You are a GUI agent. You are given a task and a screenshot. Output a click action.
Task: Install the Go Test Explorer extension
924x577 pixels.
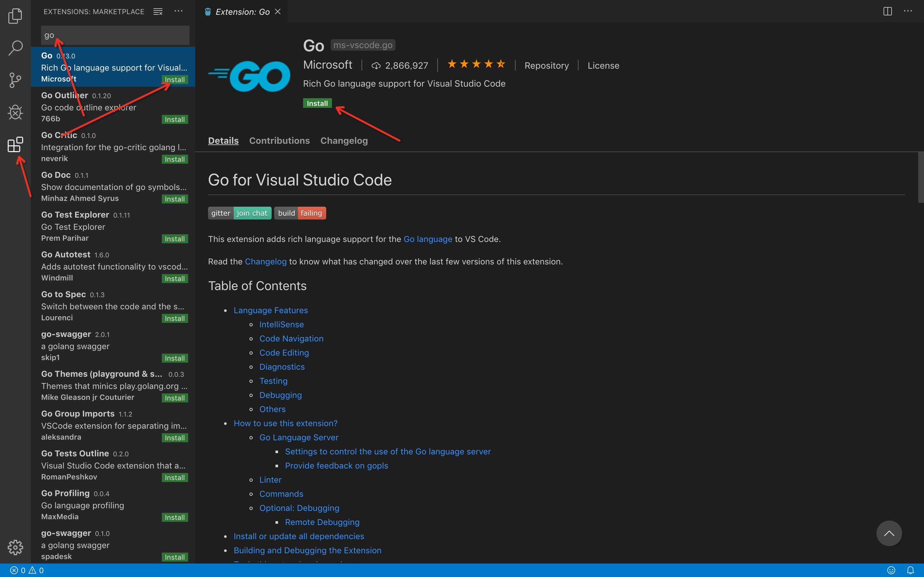(x=175, y=238)
